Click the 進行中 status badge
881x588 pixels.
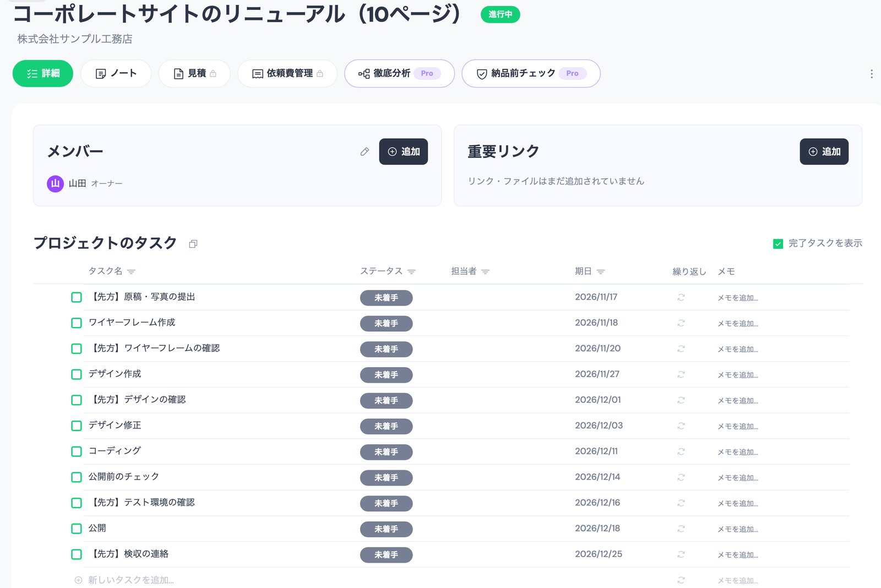500,14
